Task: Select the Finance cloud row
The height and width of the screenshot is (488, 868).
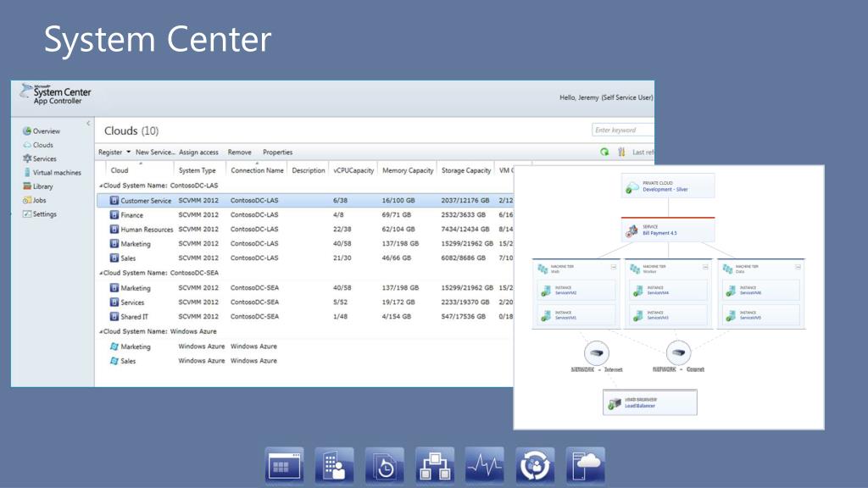Action: 305,214
